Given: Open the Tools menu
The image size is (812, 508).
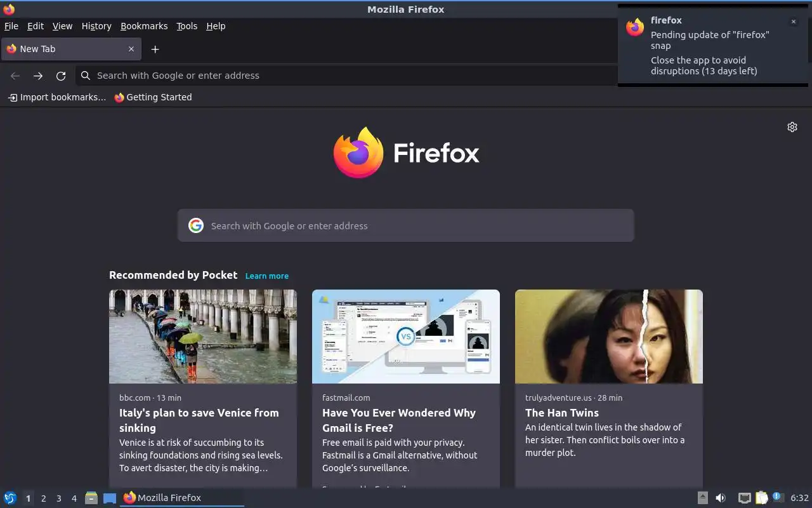Looking at the screenshot, I should pos(187,26).
